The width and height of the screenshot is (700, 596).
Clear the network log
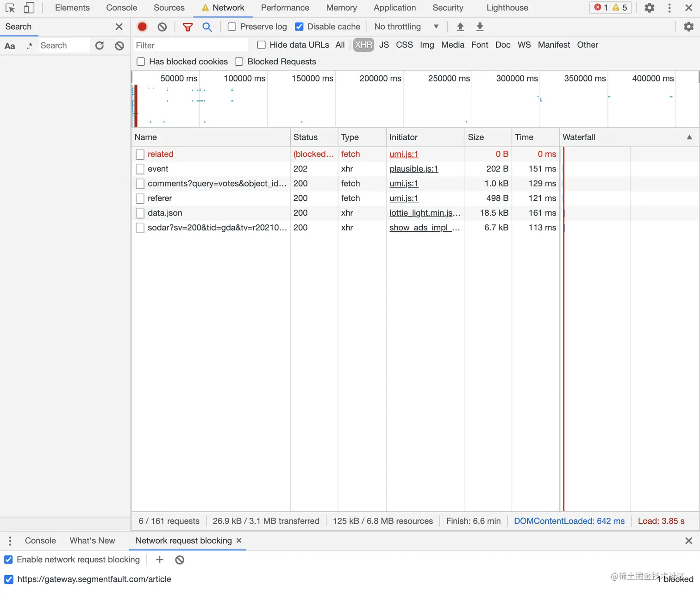pyautogui.click(x=162, y=27)
